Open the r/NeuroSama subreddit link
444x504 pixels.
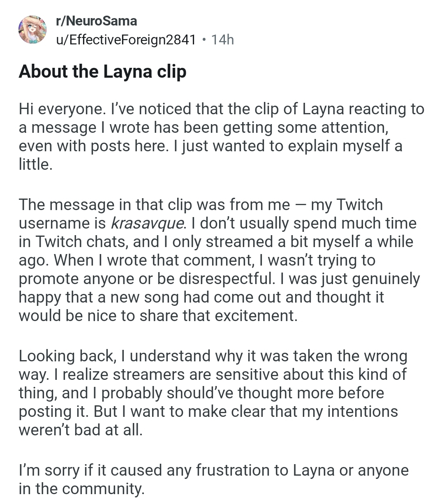click(97, 21)
